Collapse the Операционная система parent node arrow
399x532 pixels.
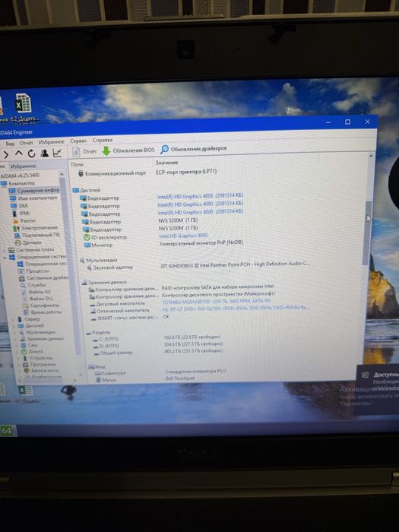(x=5, y=258)
